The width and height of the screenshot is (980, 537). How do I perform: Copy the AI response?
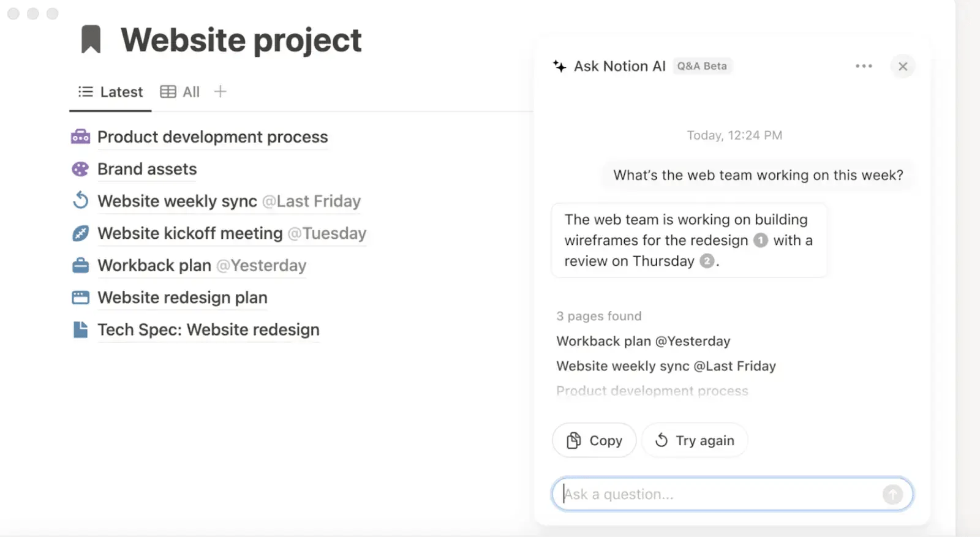coord(594,440)
